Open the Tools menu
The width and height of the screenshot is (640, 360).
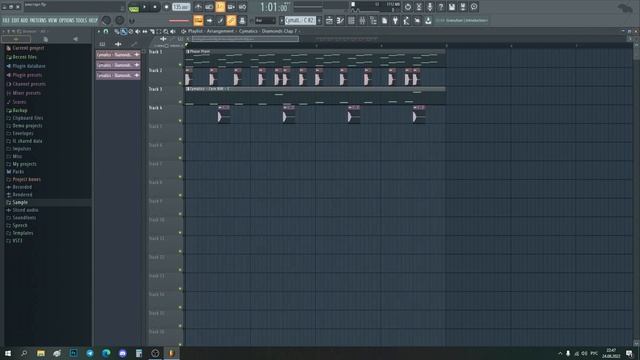click(81, 20)
